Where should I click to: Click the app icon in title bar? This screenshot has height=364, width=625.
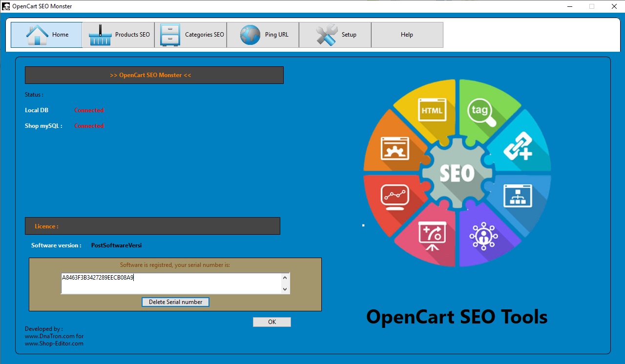coord(6,6)
